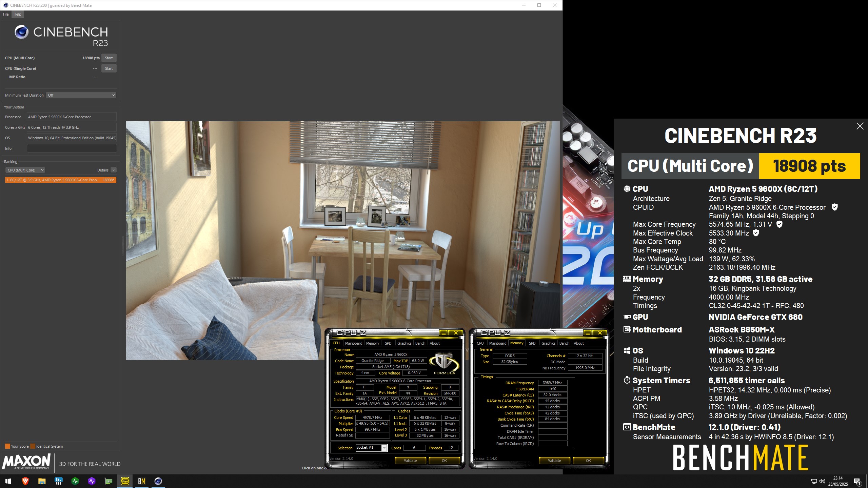Open the green graphics card taskbar icon

pyautogui.click(x=108, y=481)
